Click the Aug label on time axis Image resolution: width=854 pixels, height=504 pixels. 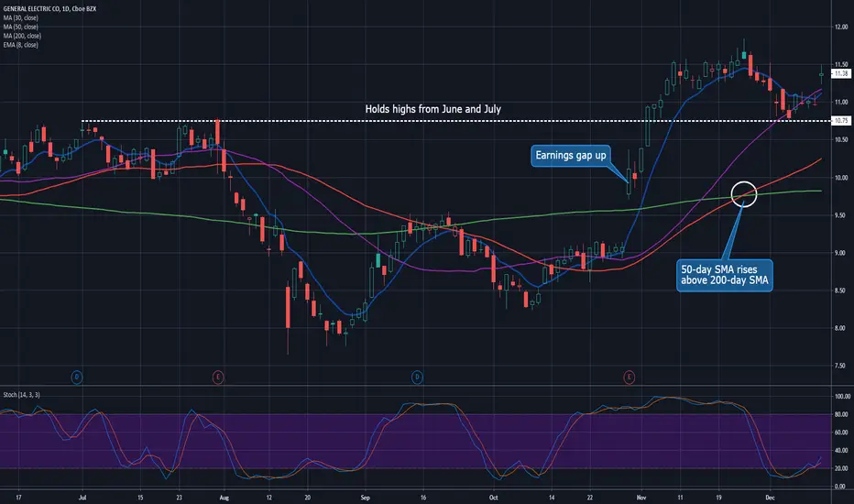(x=224, y=498)
